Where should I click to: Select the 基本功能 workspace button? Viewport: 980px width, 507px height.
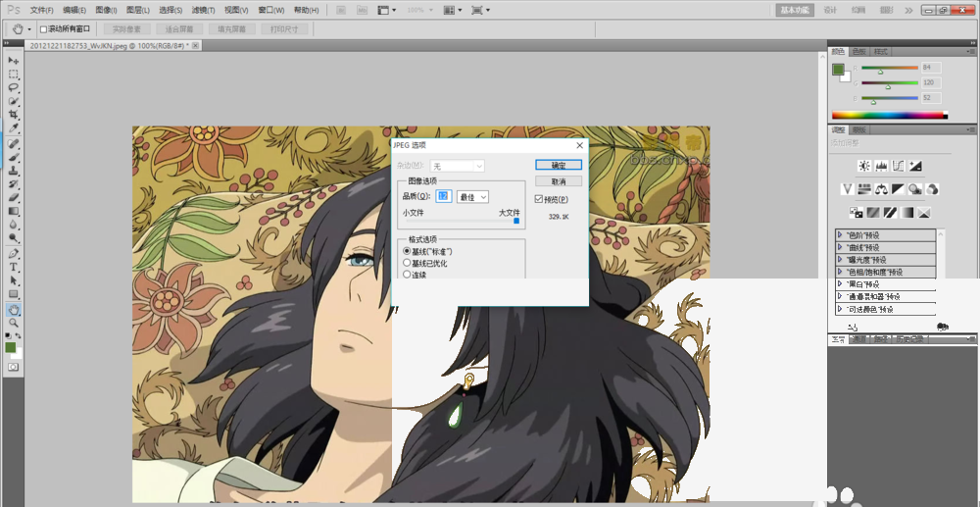tap(795, 10)
